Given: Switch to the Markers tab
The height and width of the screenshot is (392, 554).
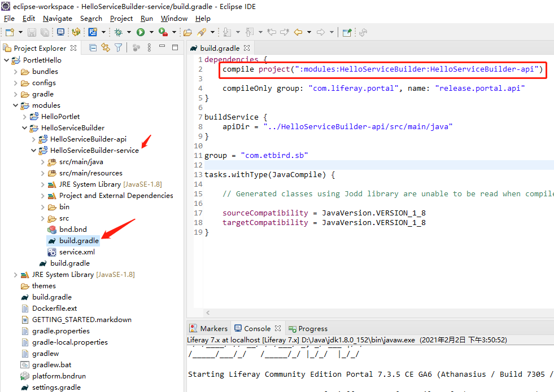Looking at the screenshot, I should pos(209,328).
